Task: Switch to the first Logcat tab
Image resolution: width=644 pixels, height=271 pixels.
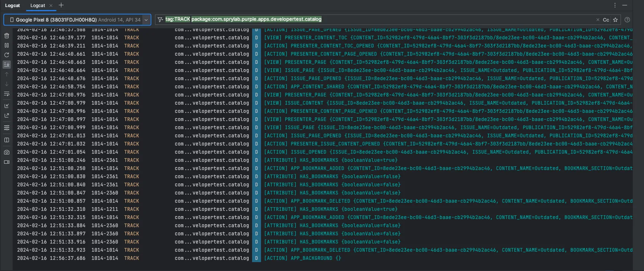Action: pyautogui.click(x=13, y=6)
